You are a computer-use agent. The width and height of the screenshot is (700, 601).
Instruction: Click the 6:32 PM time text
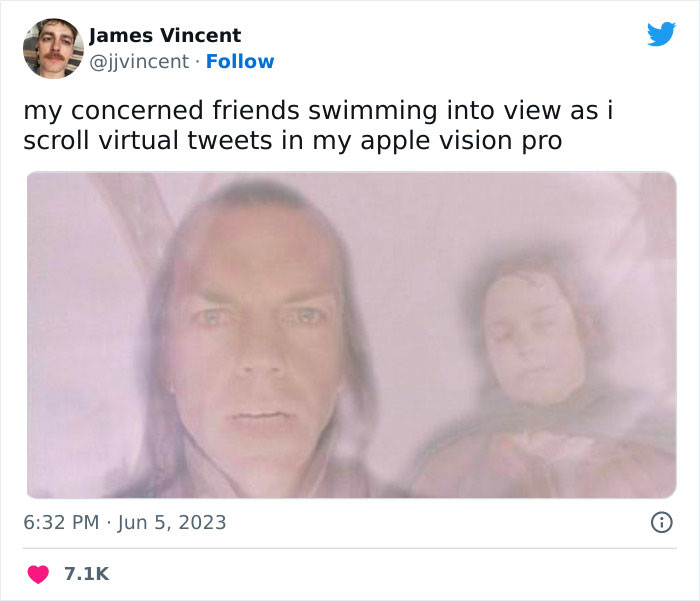pos(61,522)
